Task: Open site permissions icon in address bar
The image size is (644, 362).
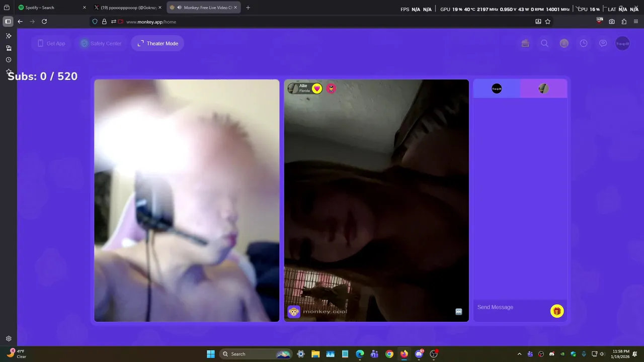Action: (114, 22)
